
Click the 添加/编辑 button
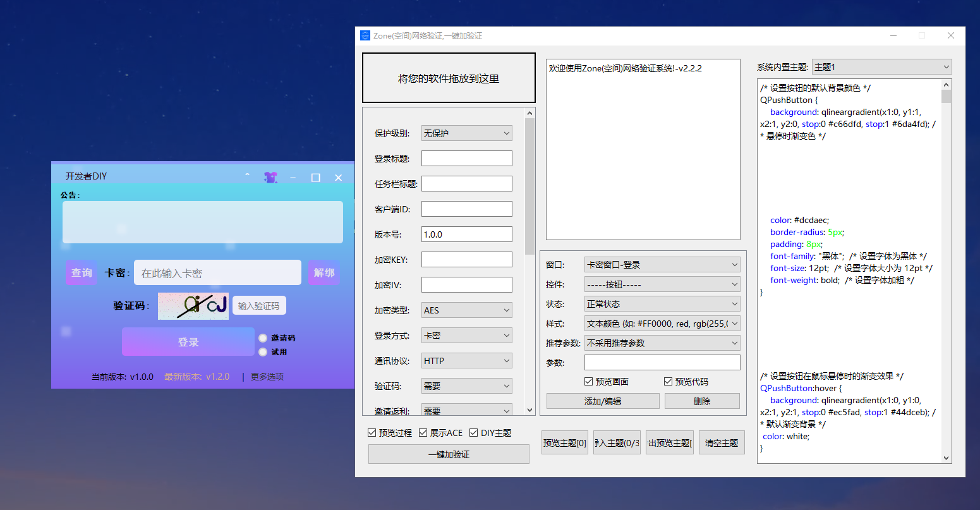(x=603, y=401)
